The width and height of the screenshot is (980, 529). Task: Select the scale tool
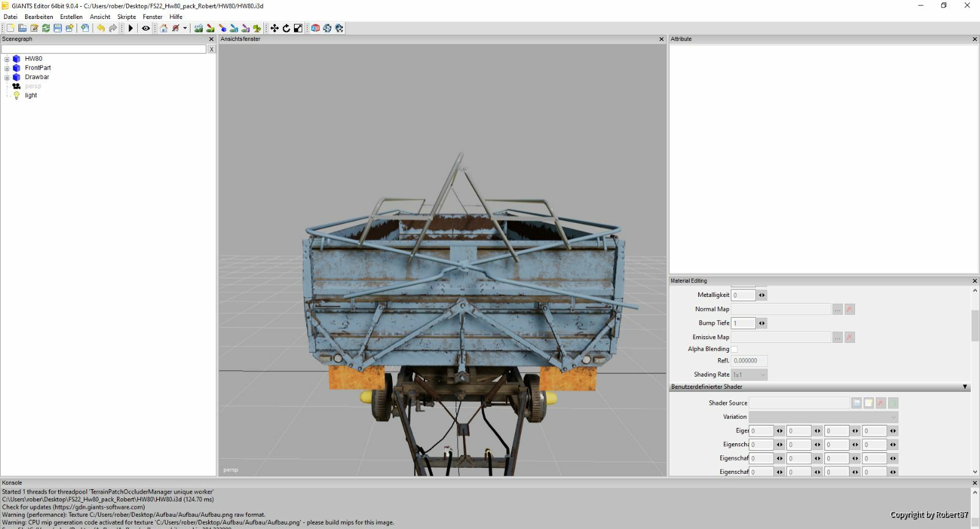tap(298, 28)
